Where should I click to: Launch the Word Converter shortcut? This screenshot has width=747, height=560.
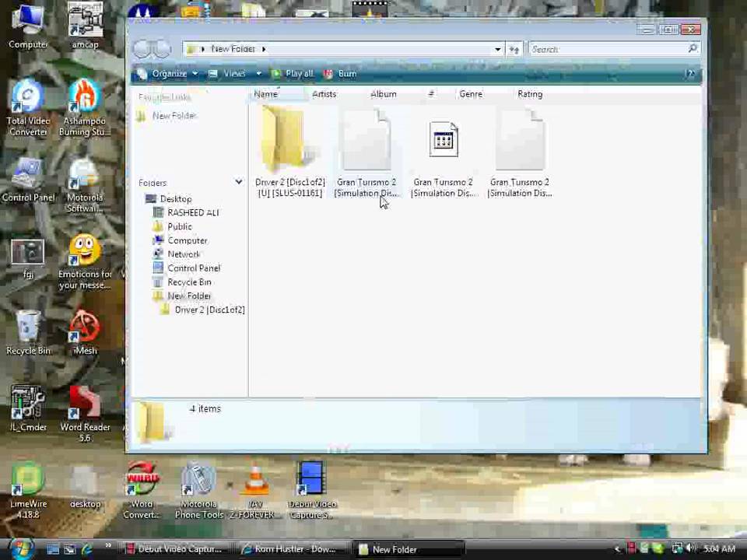point(142,491)
